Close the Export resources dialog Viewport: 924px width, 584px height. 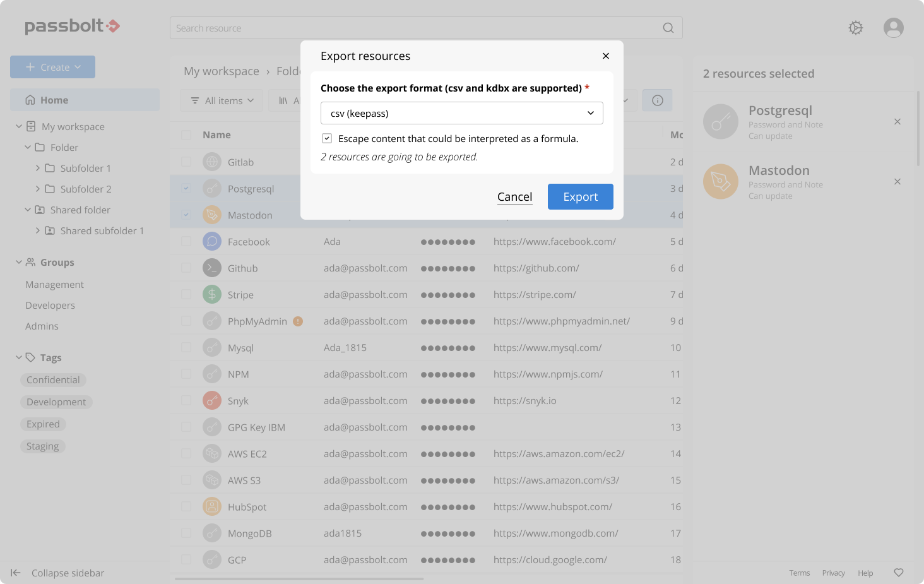pyautogui.click(x=606, y=56)
